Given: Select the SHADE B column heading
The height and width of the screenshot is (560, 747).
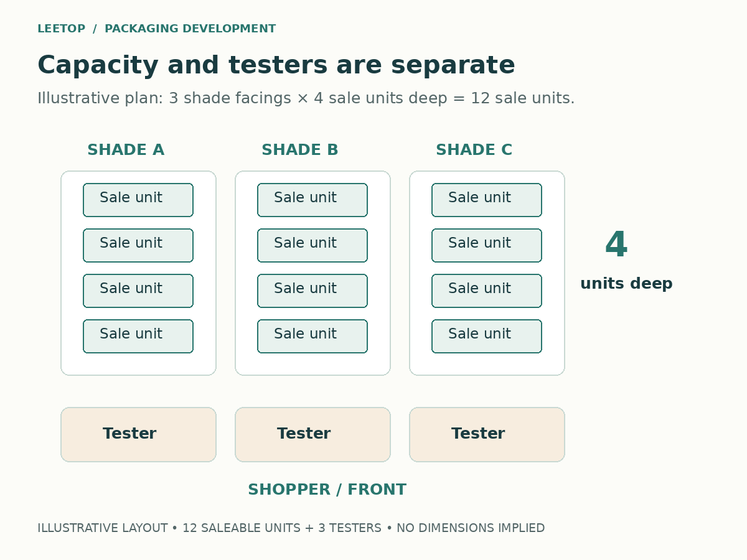Looking at the screenshot, I should click(x=300, y=151).
